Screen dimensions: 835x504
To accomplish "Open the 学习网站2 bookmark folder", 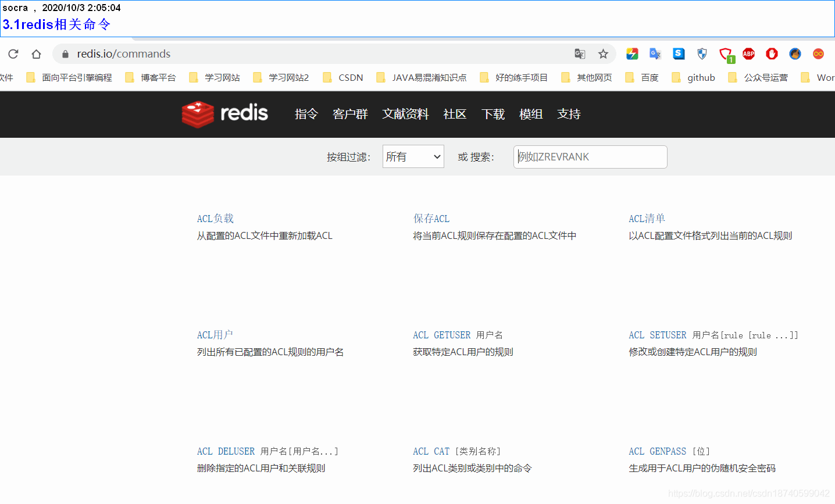I will coord(281,78).
